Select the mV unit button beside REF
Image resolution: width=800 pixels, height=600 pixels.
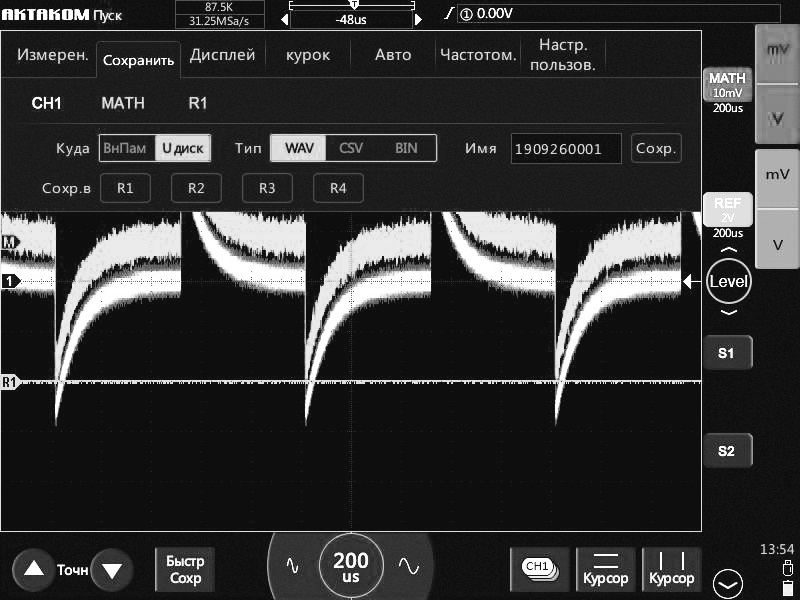[777, 179]
